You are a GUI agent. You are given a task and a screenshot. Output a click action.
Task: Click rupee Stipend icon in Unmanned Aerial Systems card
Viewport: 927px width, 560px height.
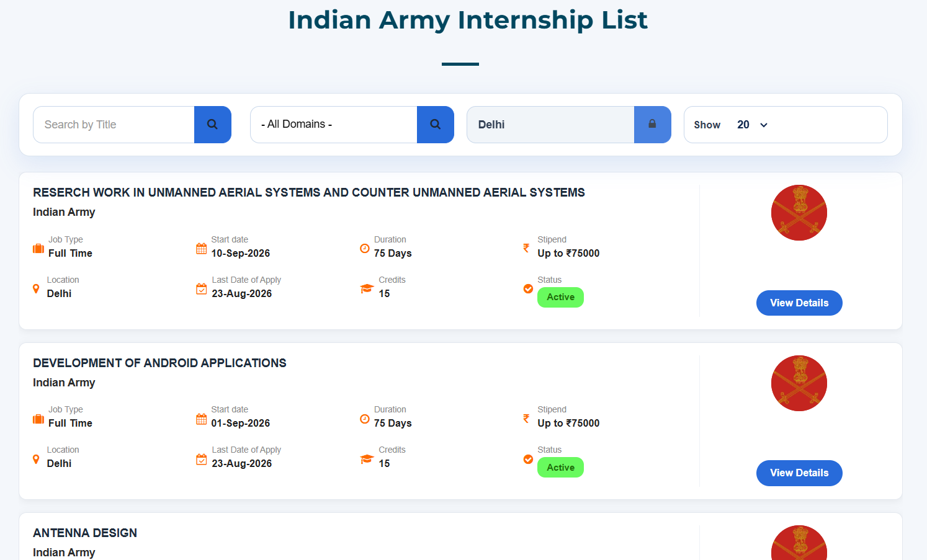[526, 248]
